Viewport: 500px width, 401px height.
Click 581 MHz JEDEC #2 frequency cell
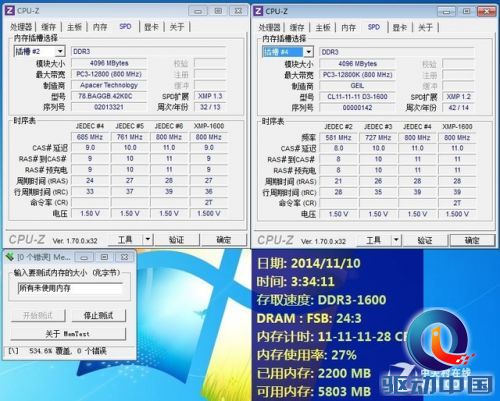tap(338, 138)
